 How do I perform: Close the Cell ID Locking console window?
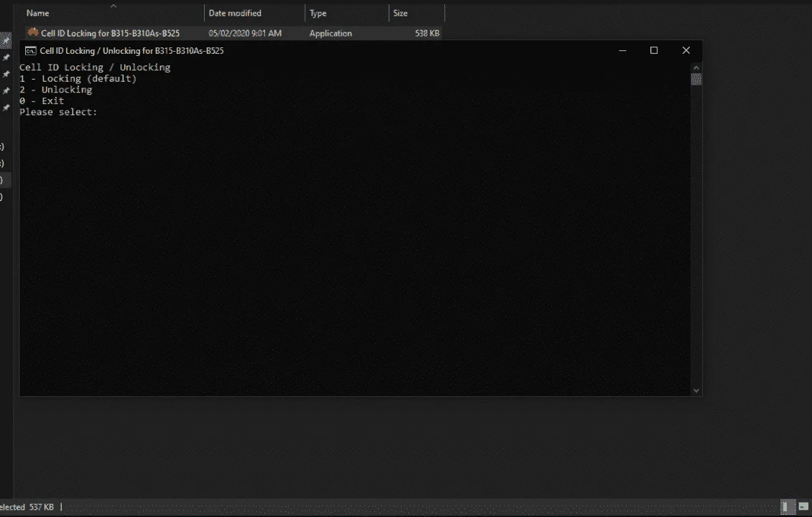pos(686,50)
